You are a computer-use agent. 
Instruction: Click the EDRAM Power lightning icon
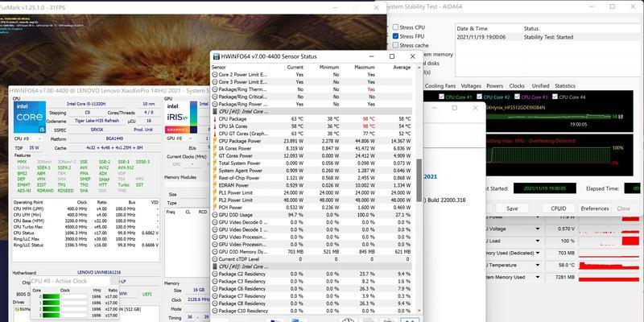[x=215, y=186]
